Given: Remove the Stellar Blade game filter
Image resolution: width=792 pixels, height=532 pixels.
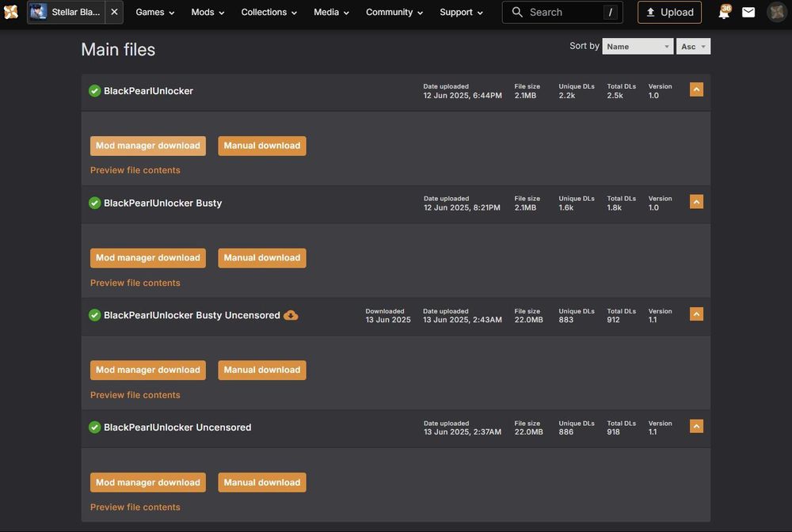Looking at the screenshot, I should tap(114, 13).
